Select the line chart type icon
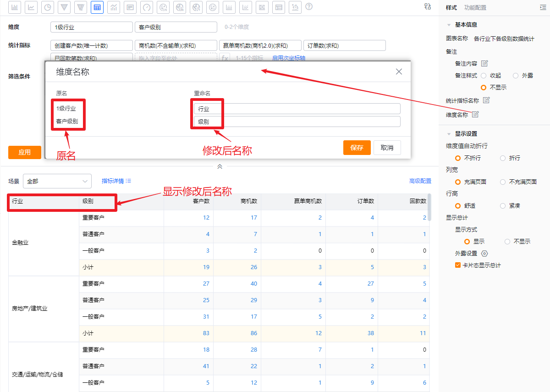 tap(31, 7)
